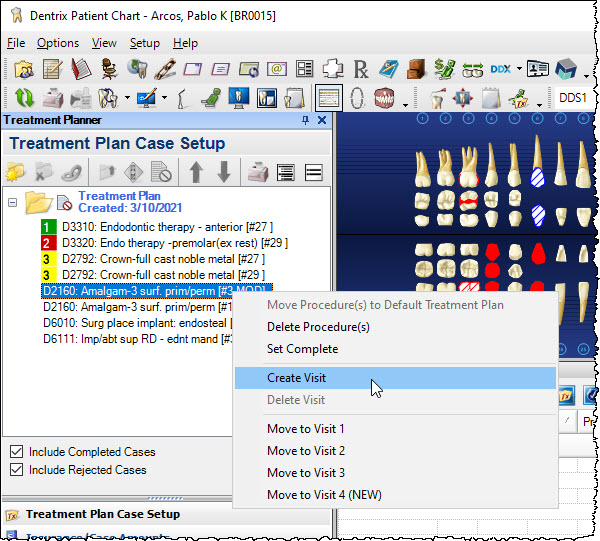Click the Treatment Plan Created 3/10/2021 case
Image resolution: width=600 pixels, height=541 pixels.
(129, 202)
